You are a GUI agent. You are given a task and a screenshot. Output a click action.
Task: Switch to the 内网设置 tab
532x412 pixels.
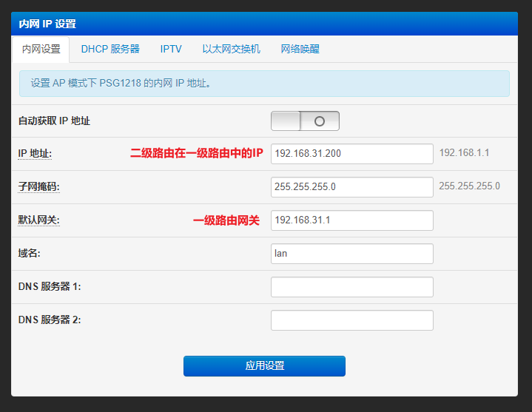point(41,50)
